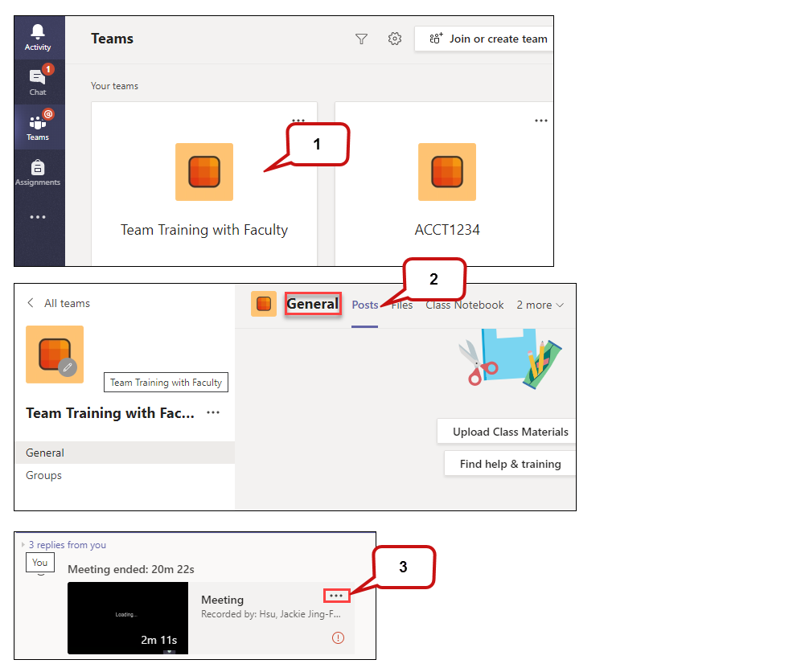This screenshot has width=797, height=672.
Task: Click the General channel header icon
Action: [x=264, y=304]
